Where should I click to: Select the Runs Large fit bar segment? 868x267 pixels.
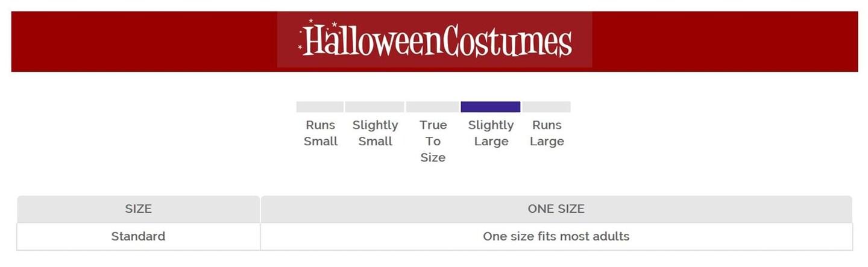[x=546, y=107]
